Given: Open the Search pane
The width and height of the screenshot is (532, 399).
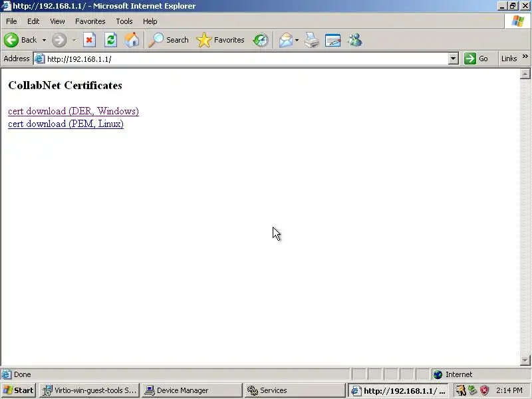Looking at the screenshot, I should [169, 40].
